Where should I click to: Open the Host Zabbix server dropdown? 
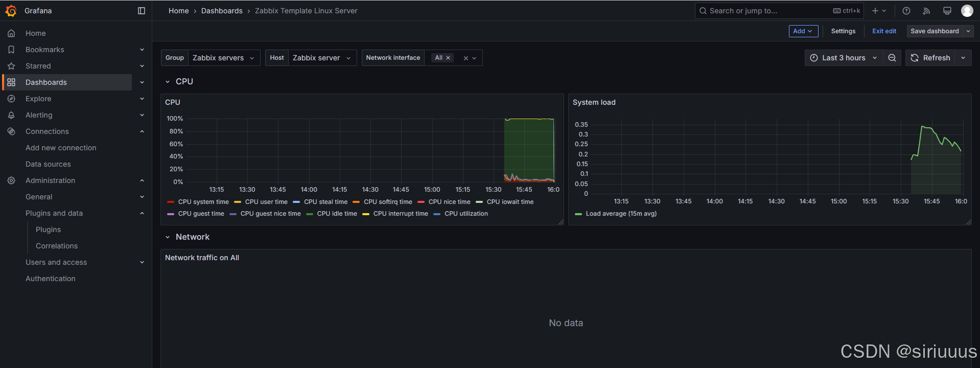pyautogui.click(x=322, y=58)
